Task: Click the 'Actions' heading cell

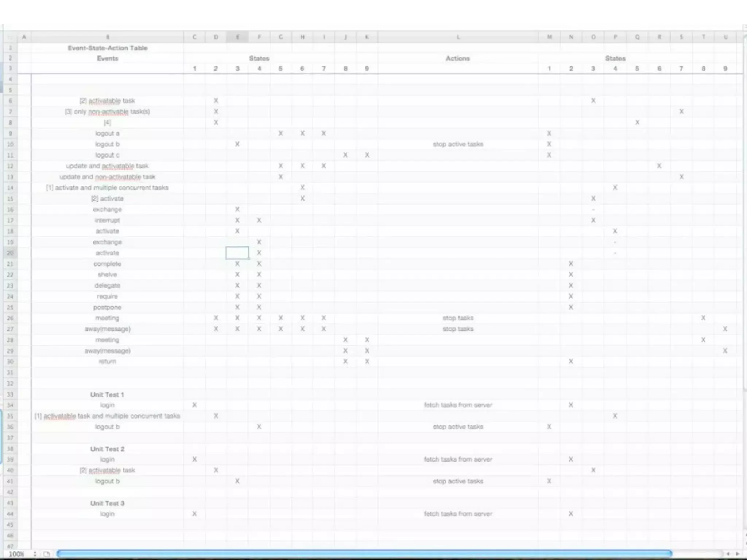Action: click(x=458, y=58)
